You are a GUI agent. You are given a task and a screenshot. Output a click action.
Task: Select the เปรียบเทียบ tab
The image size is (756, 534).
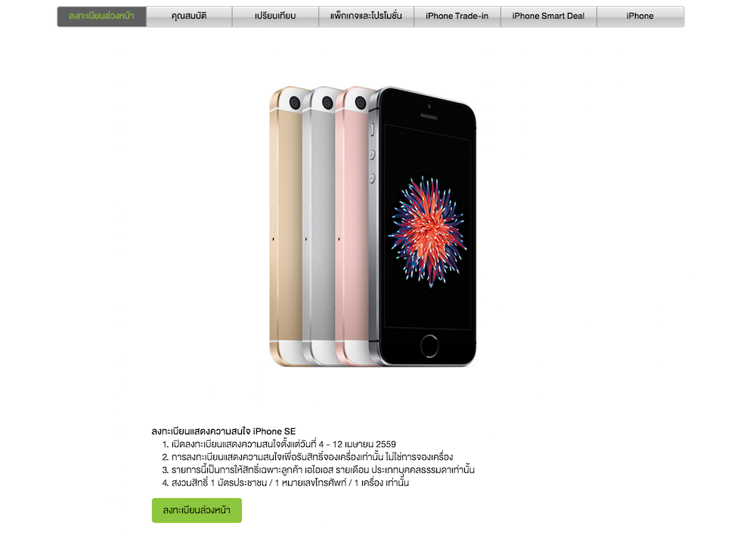tap(275, 17)
